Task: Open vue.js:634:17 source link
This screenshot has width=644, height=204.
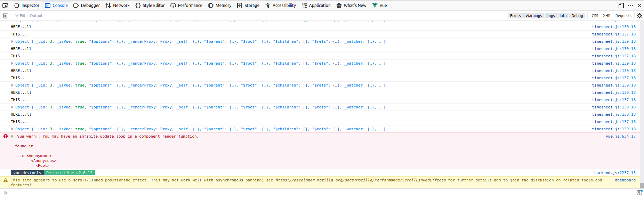Action: tap(621, 136)
